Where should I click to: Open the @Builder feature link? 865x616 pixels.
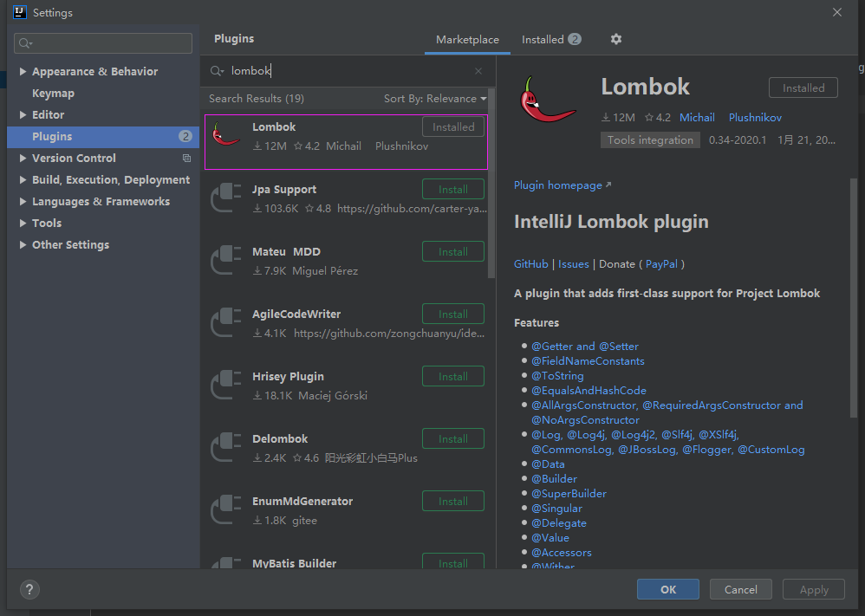coord(554,479)
